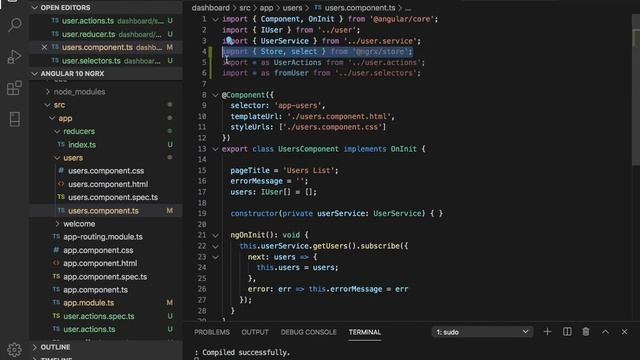
Task: Add a new terminal with plus icon
Action: 547,332
